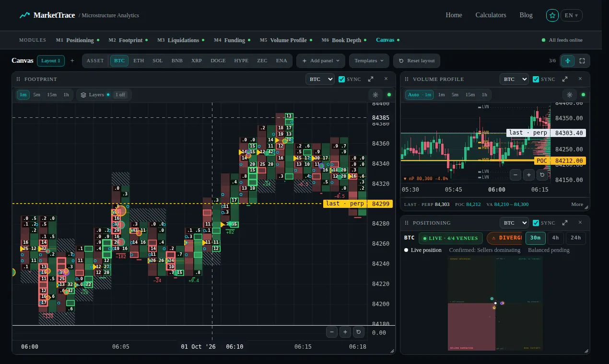Viewport: 609px width, 364px height.
Task: Click the star favorites icon in header
Action: pyautogui.click(x=552, y=15)
